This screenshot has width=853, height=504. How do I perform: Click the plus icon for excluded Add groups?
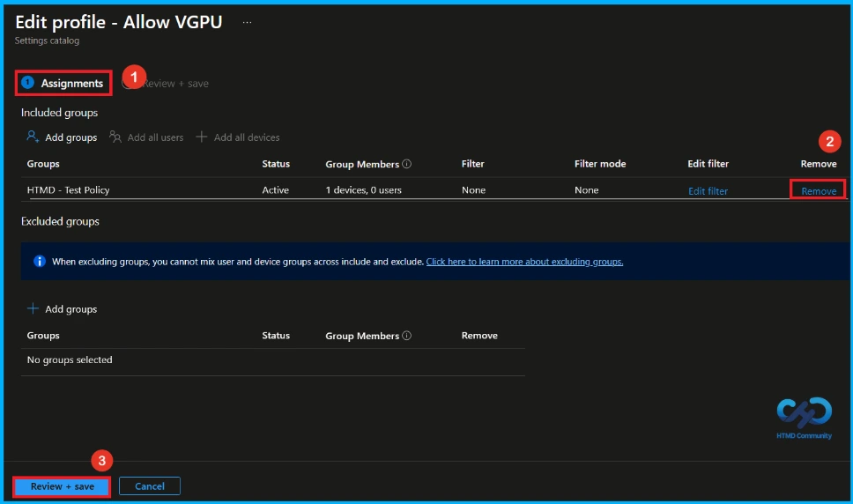tap(33, 308)
